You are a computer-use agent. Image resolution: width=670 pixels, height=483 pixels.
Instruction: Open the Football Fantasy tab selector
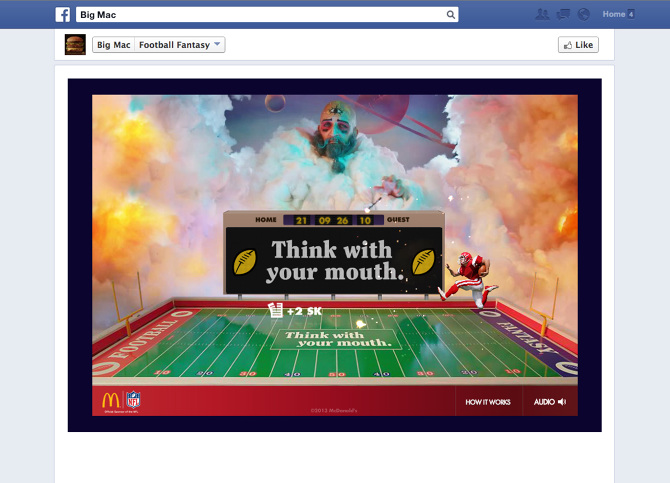(x=180, y=44)
